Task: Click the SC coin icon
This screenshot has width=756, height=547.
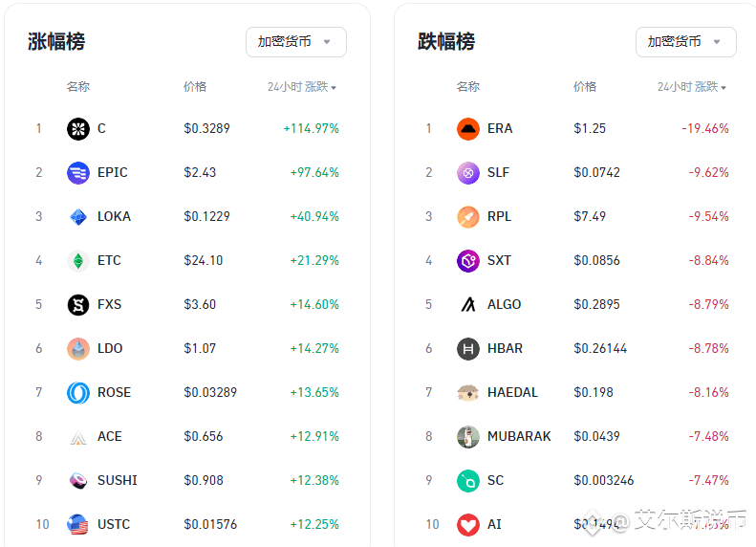Action: [x=468, y=480]
